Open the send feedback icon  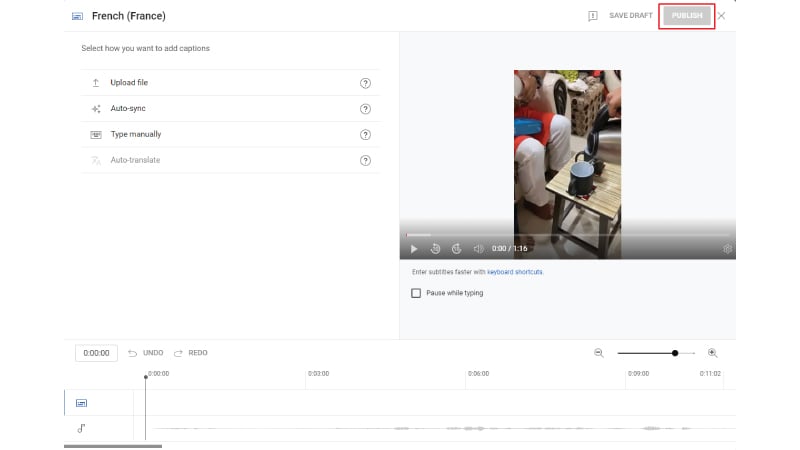coord(592,16)
